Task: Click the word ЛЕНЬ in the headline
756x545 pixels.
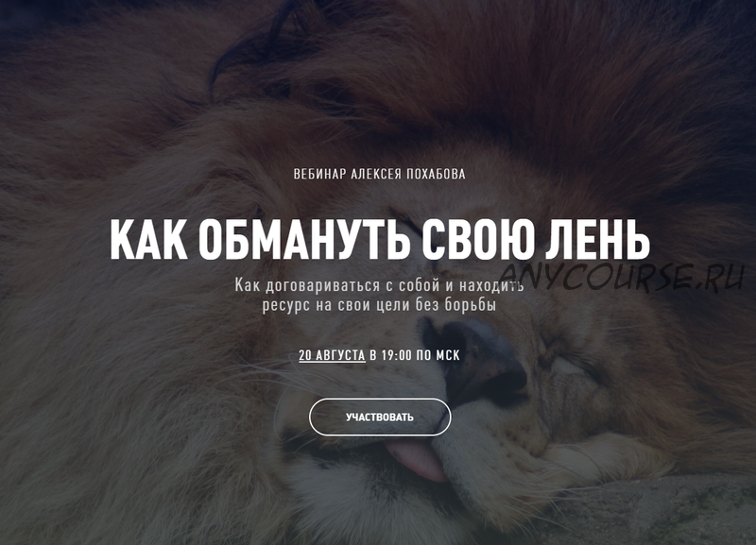Action: coord(597,240)
